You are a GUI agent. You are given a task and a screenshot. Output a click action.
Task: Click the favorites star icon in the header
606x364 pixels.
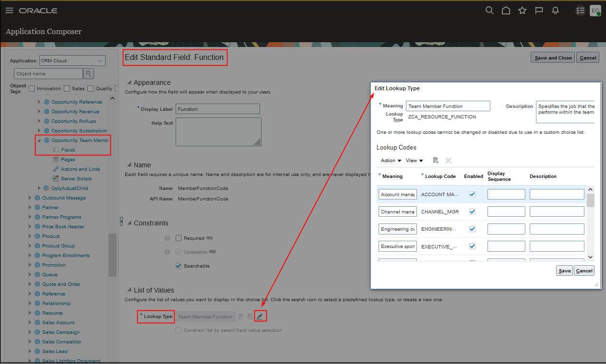522,10
